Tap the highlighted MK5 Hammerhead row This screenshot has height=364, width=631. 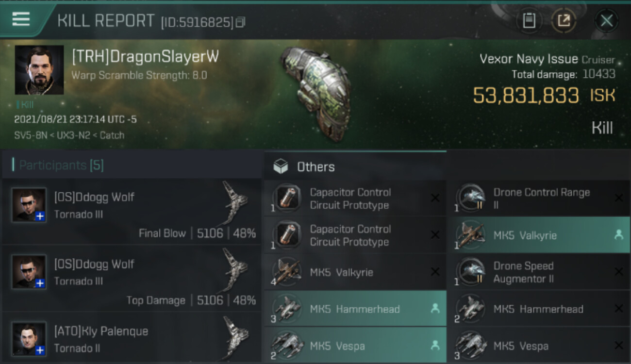click(x=355, y=309)
